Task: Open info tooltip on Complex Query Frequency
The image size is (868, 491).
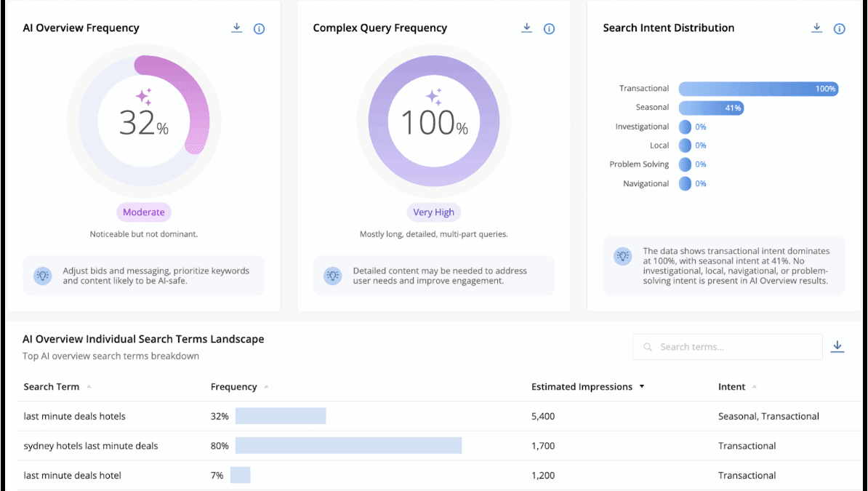Action: click(549, 28)
